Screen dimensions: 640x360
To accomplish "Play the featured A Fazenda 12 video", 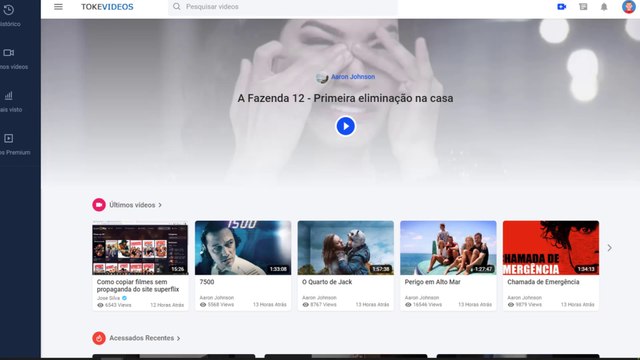I will point(345,126).
